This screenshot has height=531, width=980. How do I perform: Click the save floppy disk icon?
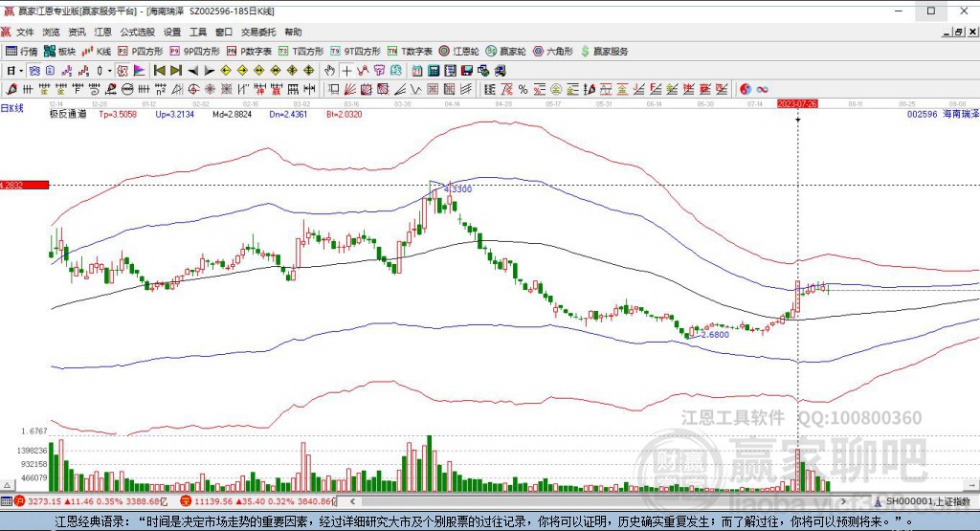(x=467, y=71)
